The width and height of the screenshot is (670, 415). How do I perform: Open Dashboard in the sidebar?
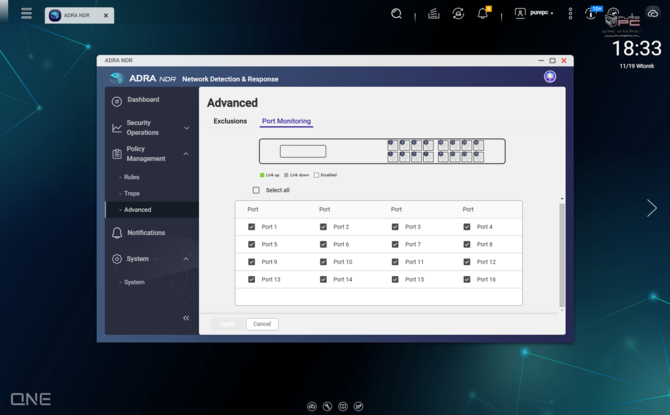143,100
